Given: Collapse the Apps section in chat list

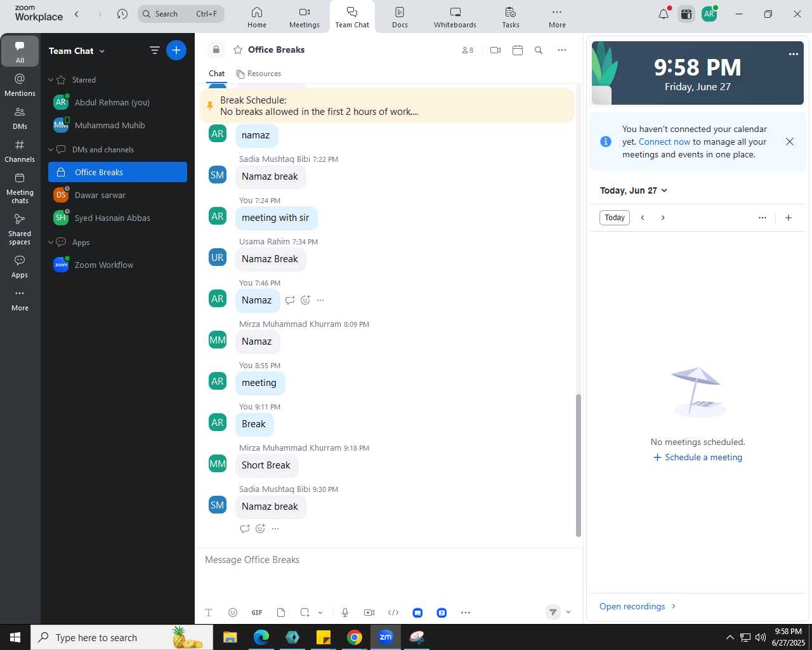Looking at the screenshot, I should pos(51,242).
